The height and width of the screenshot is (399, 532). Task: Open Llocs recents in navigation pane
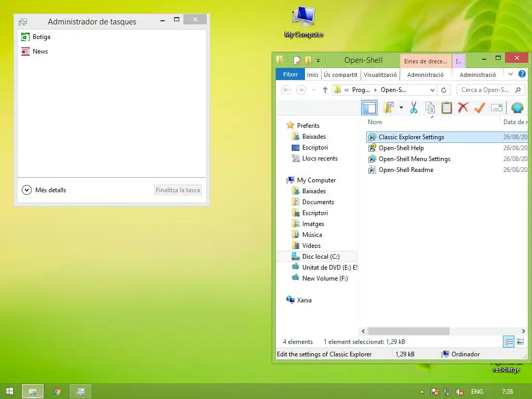coord(320,158)
